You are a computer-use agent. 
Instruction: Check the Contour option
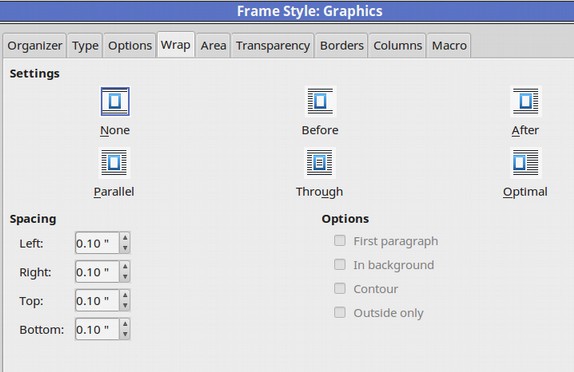pyautogui.click(x=340, y=289)
